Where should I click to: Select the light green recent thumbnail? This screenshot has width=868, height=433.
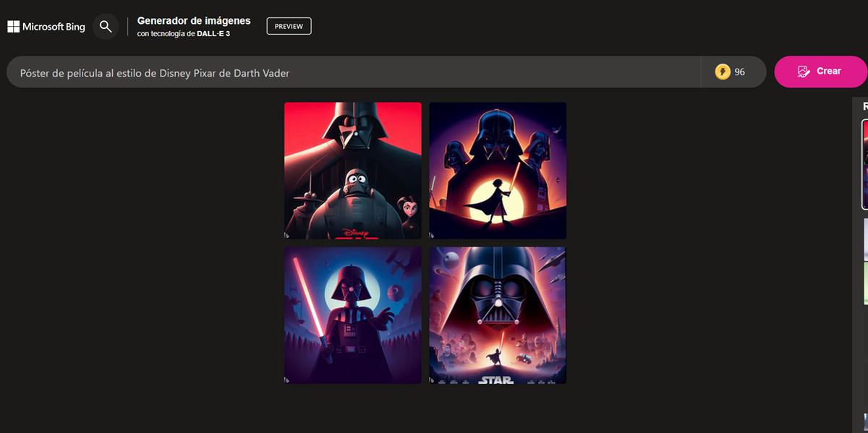pyautogui.click(x=865, y=283)
